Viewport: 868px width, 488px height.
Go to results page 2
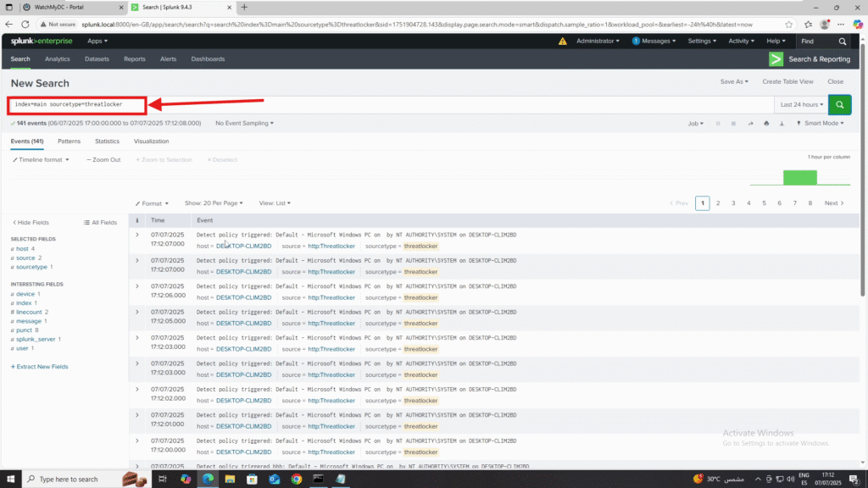pos(718,203)
